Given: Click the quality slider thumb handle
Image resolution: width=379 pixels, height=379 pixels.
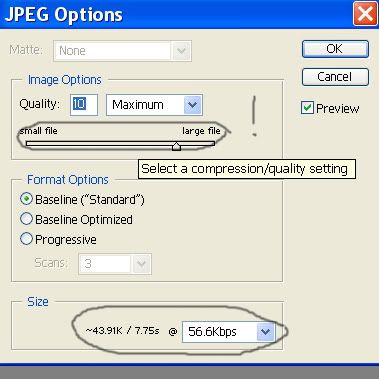Looking at the screenshot, I should 176,146.
